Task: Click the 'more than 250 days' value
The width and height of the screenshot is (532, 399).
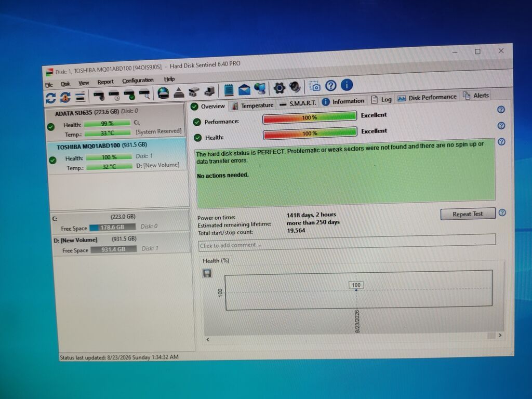Action: [313, 222]
